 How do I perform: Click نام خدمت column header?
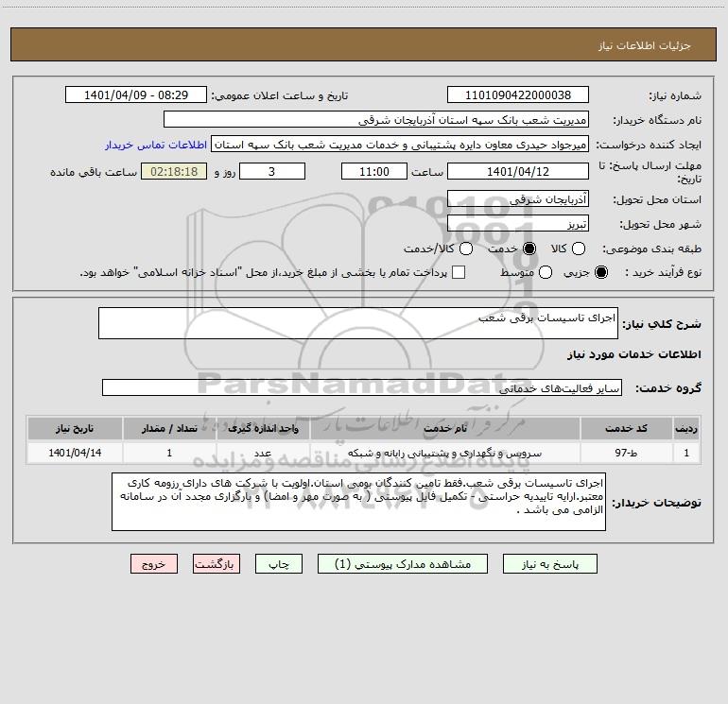pos(444,428)
